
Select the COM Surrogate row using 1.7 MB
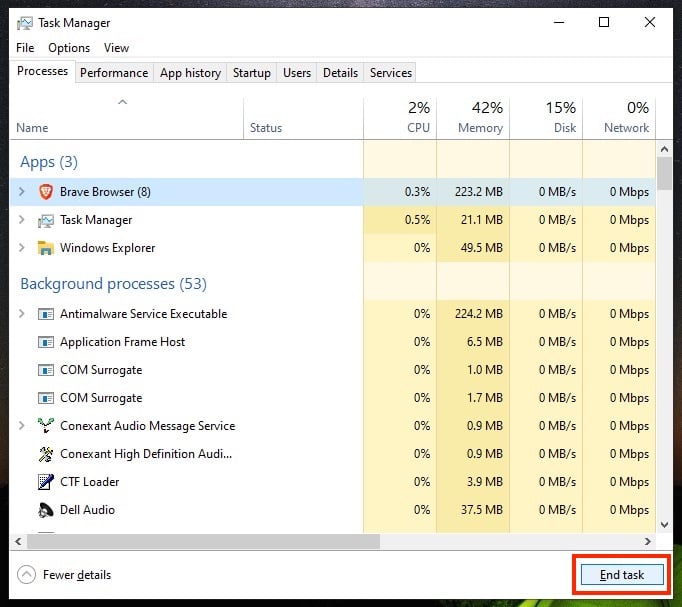click(332, 398)
